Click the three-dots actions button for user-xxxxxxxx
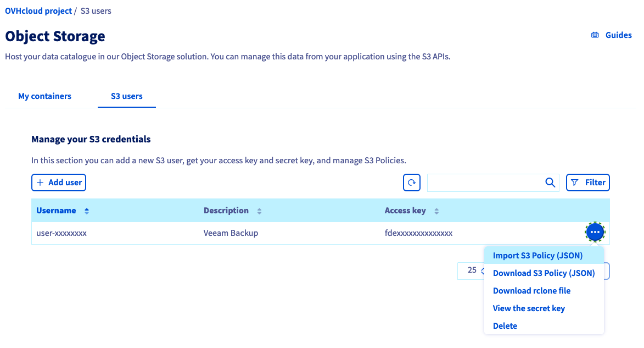644x348 pixels. [x=595, y=233]
